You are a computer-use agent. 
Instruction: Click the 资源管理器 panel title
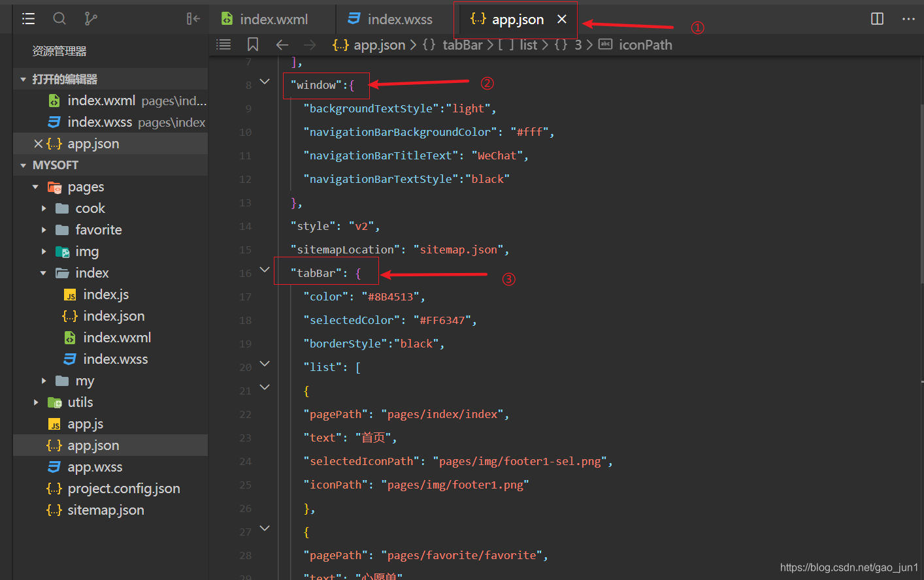[59, 51]
